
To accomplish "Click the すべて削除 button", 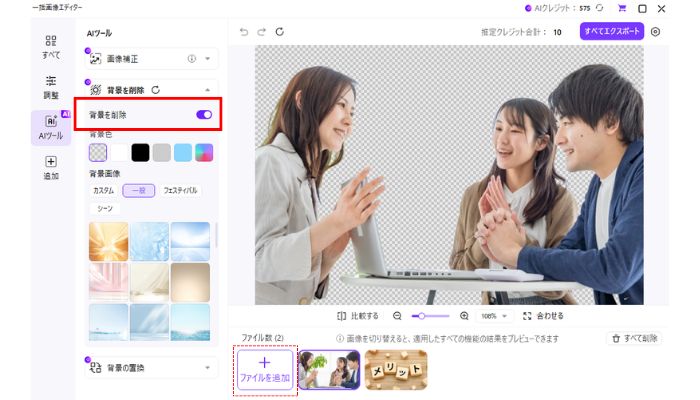I will [x=635, y=339].
